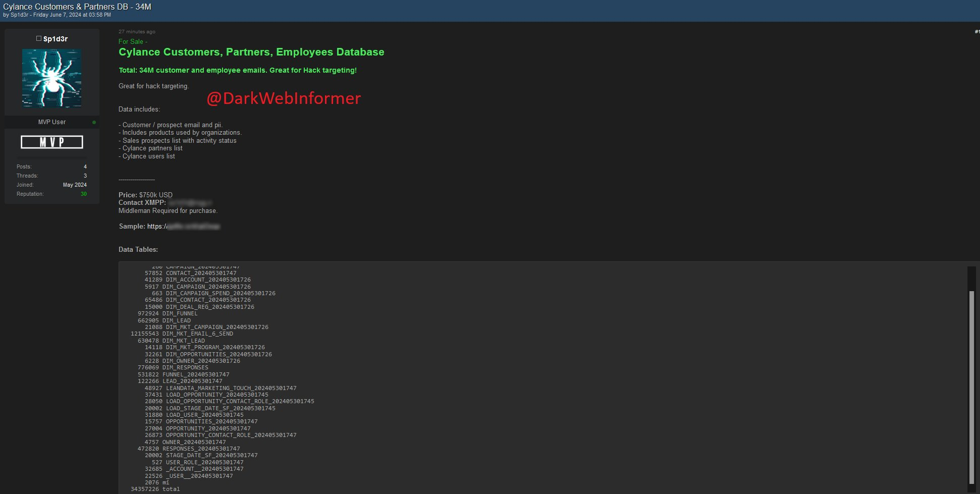Click the thread title in header bar
The image size is (980, 494).
click(x=77, y=7)
